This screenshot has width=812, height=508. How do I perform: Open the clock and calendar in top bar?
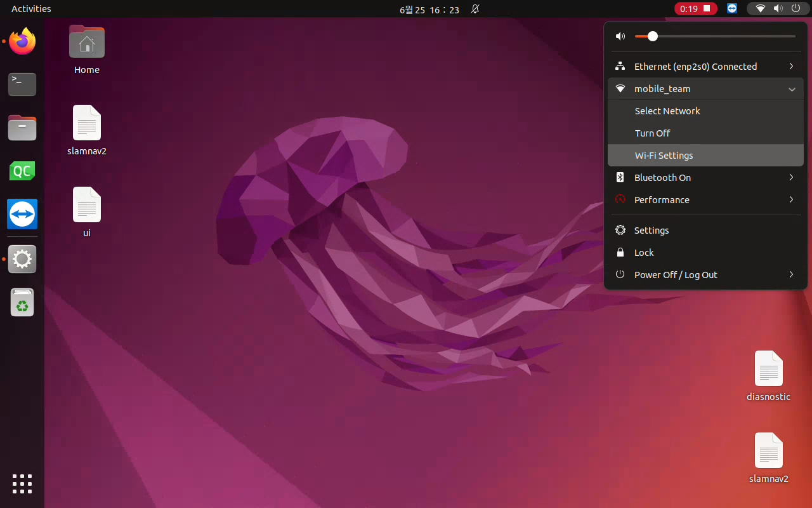coord(429,10)
